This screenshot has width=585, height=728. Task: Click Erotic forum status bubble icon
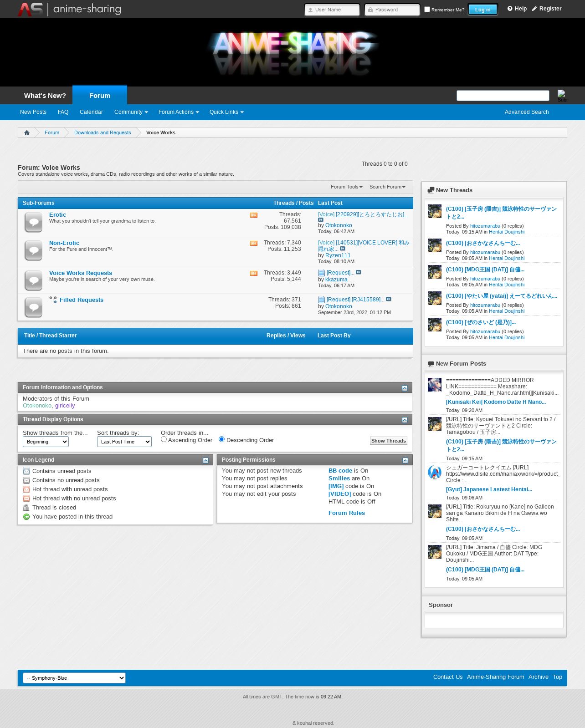point(34,222)
